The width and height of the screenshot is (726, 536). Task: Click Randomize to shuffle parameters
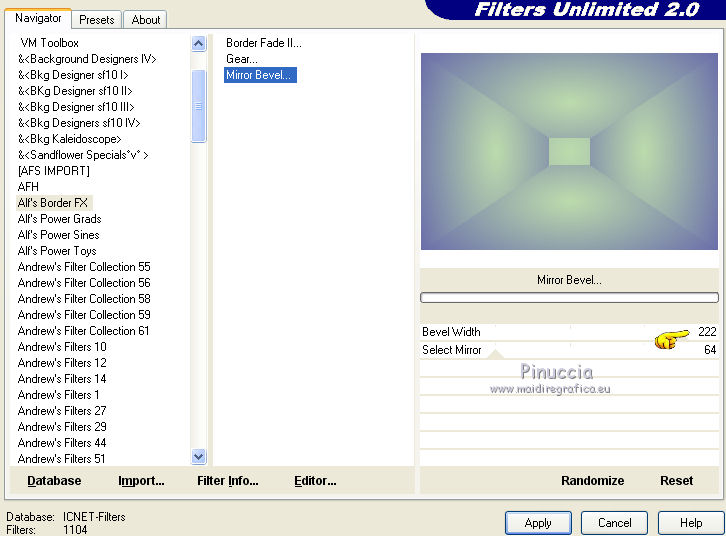(593, 481)
